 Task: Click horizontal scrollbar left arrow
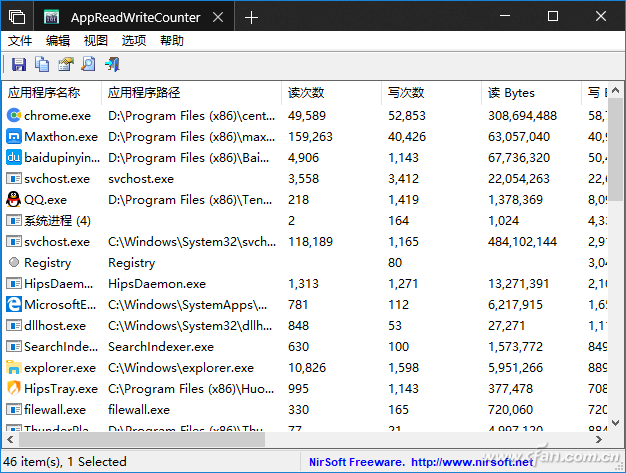[10, 439]
